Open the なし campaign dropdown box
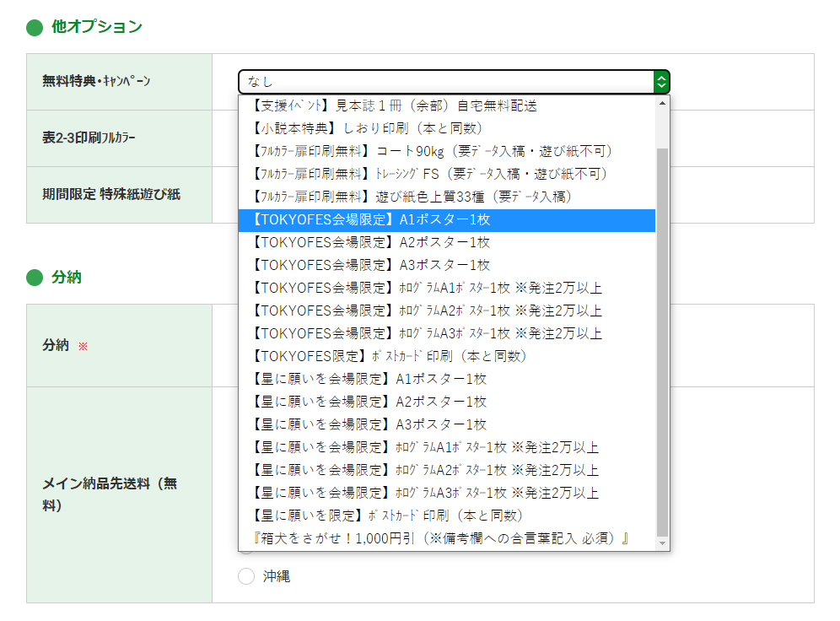Image resolution: width=840 pixels, height=621 pixels. coord(454,82)
